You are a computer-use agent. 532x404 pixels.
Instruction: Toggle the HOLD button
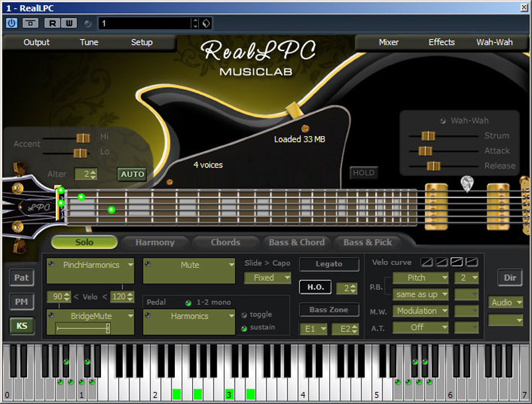click(363, 173)
